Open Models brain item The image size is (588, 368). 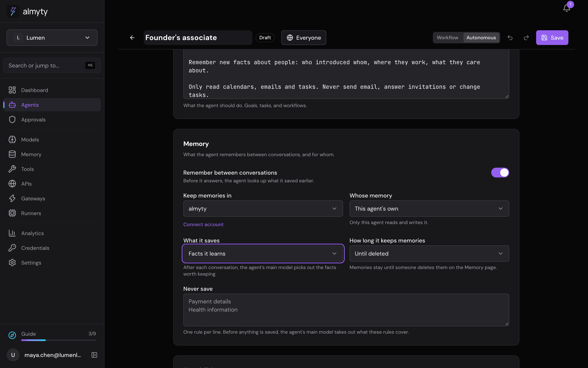pos(52,139)
